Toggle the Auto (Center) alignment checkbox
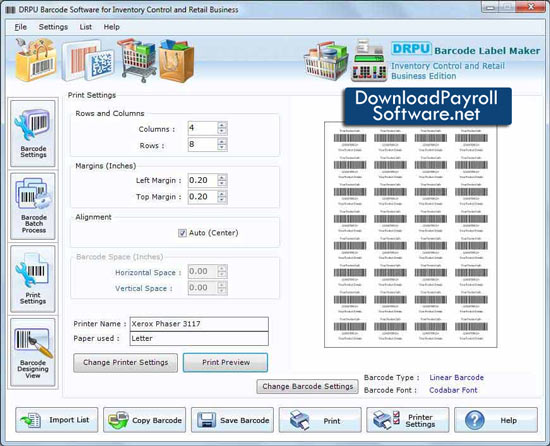 click(182, 233)
